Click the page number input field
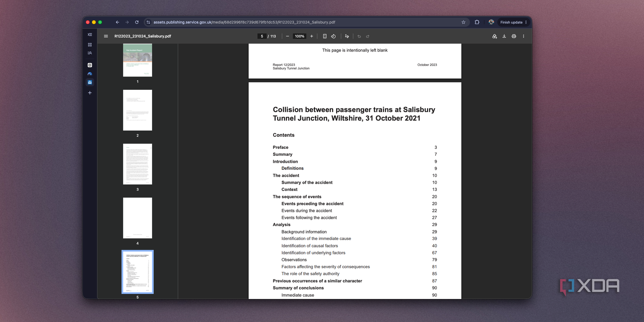This screenshot has height=322, width=644. pyautogui.click(x=262, y=36)
